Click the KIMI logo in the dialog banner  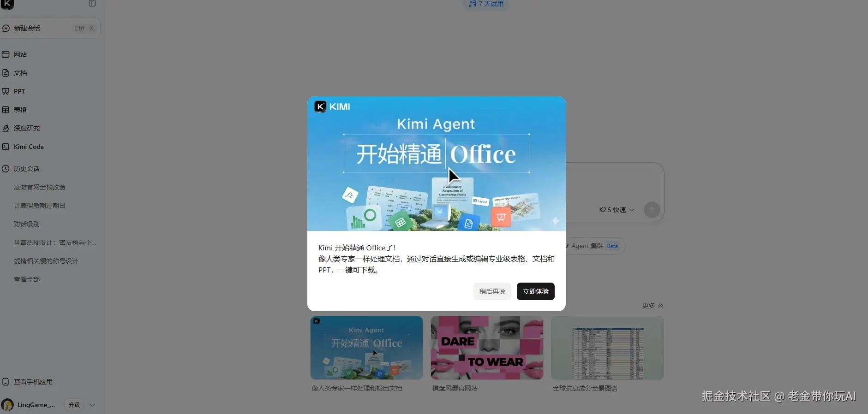(x=332, y=106)
